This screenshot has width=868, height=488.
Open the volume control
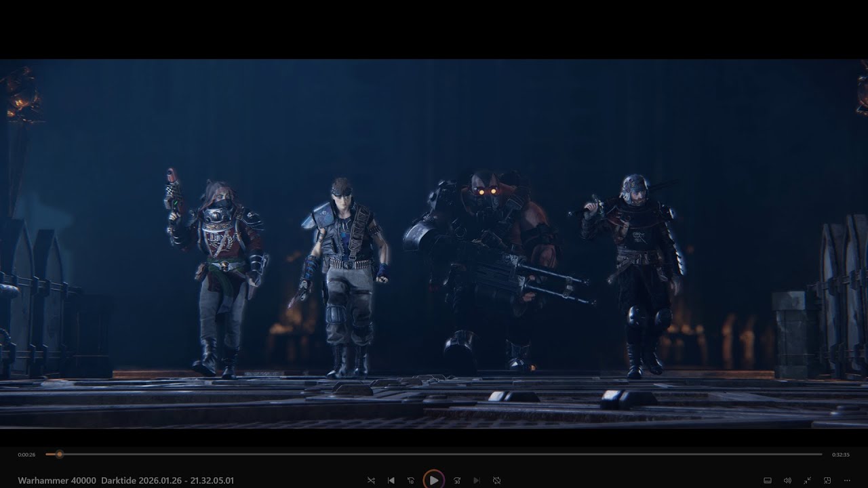[787, 481]
